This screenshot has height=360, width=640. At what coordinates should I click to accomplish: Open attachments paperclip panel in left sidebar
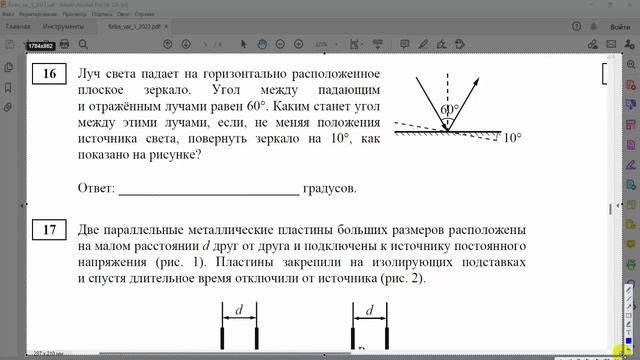click(8, 107)
